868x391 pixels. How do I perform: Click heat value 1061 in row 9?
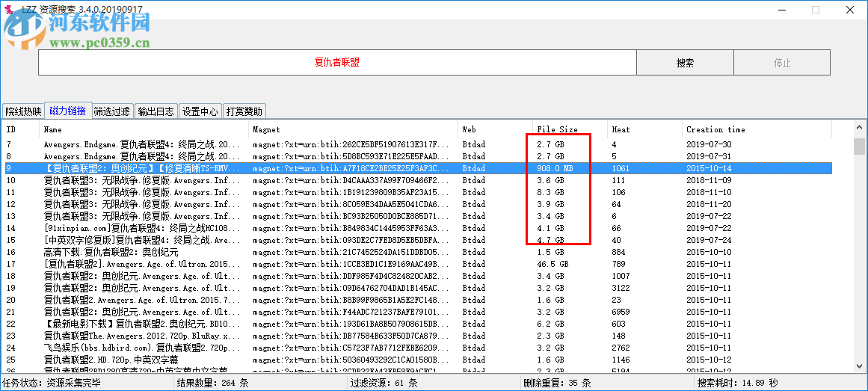(x=621, y=167)
